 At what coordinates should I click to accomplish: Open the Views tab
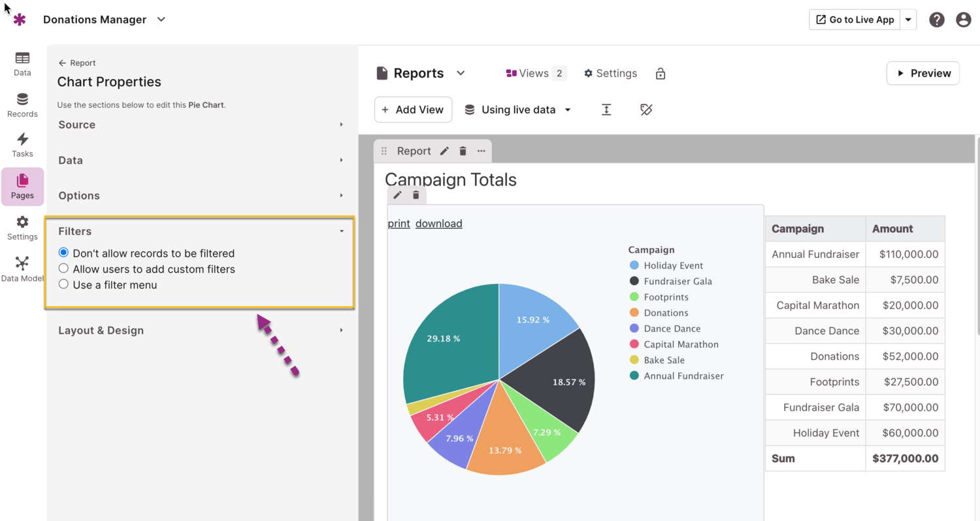535,73
